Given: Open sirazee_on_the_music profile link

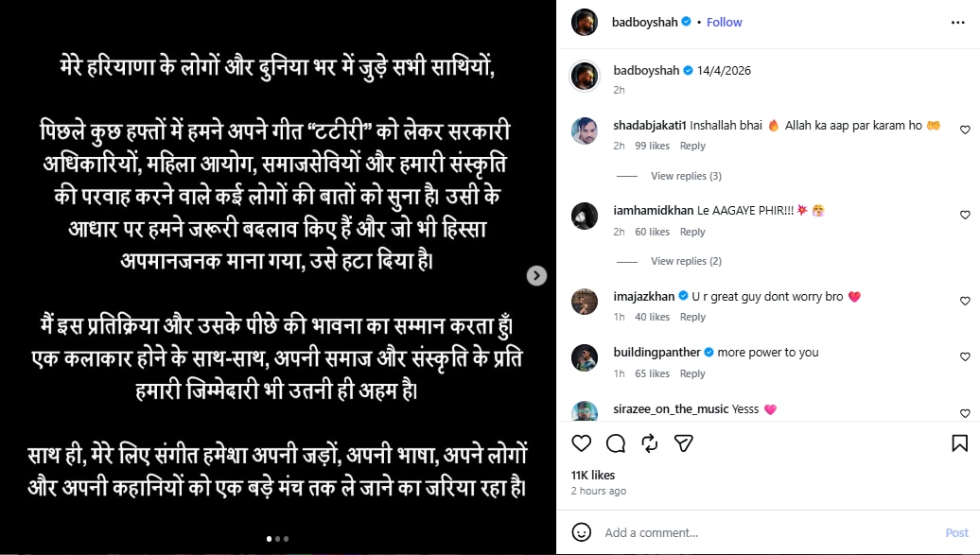Looking at the screenshot, I should (x=671, y=408).
